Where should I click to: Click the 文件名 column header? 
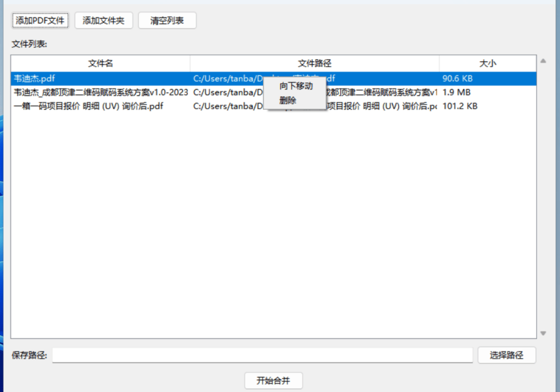coord(100,64)
